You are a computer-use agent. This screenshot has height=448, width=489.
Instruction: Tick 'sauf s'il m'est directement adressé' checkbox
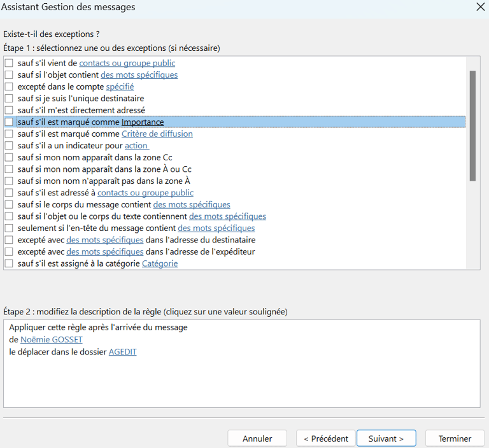tap(9, 110)
